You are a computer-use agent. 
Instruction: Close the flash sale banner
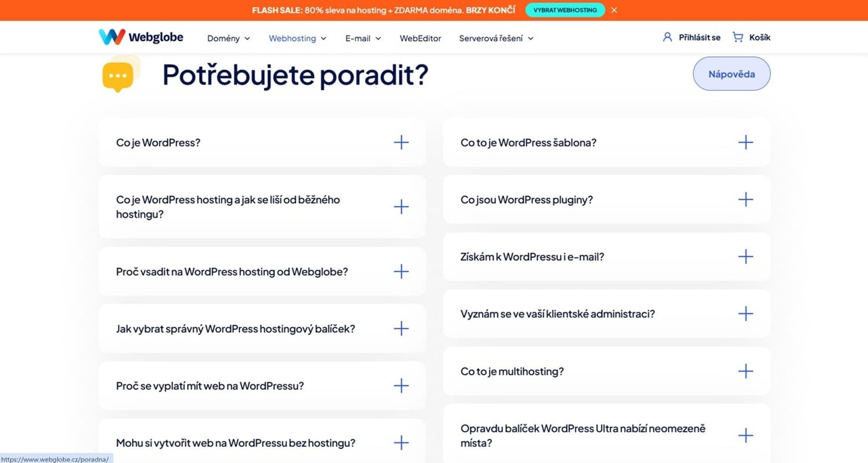click(614, 10)
